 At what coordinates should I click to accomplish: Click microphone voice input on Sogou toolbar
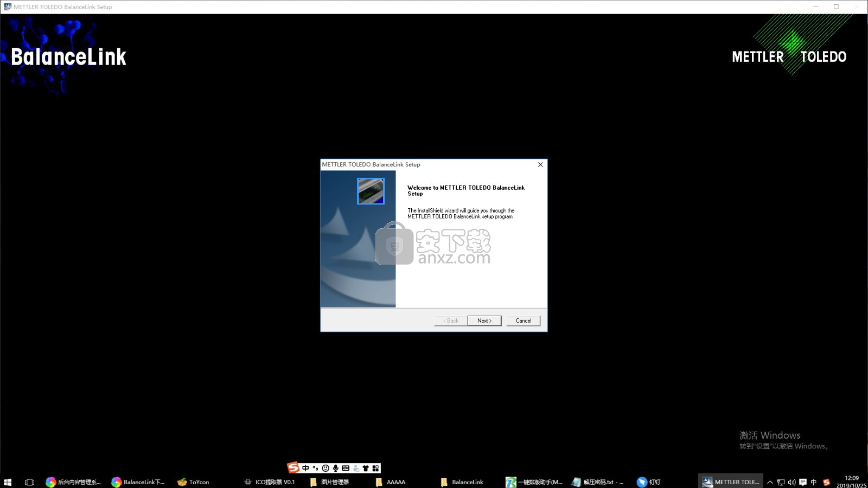click(x=336, y=468)
